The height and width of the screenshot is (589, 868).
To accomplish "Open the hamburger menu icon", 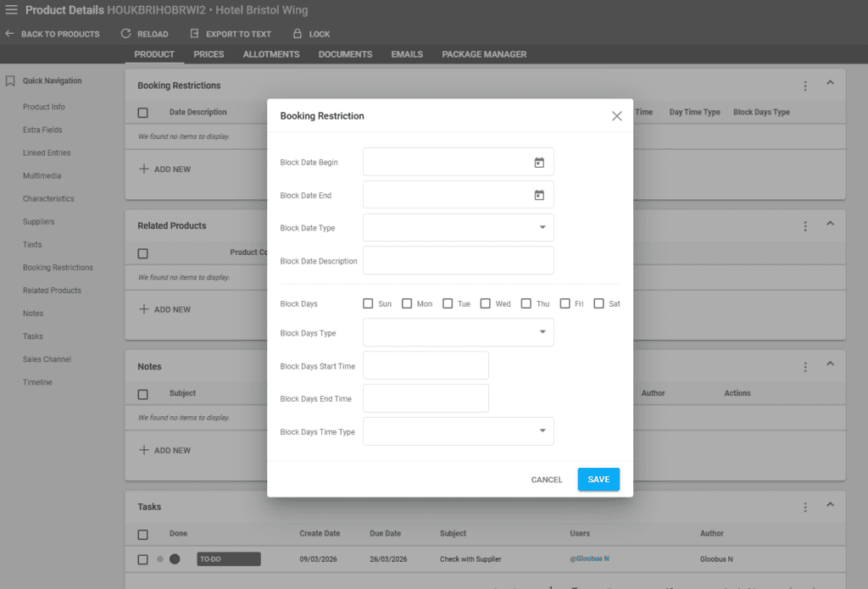I will click(x=11, y=10).
